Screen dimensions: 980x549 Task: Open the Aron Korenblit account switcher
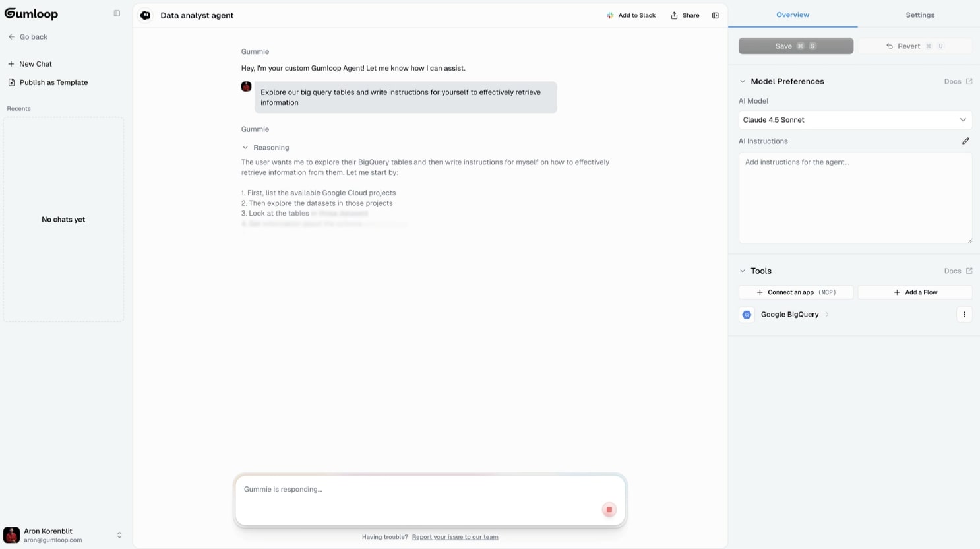tap(119, 535)
